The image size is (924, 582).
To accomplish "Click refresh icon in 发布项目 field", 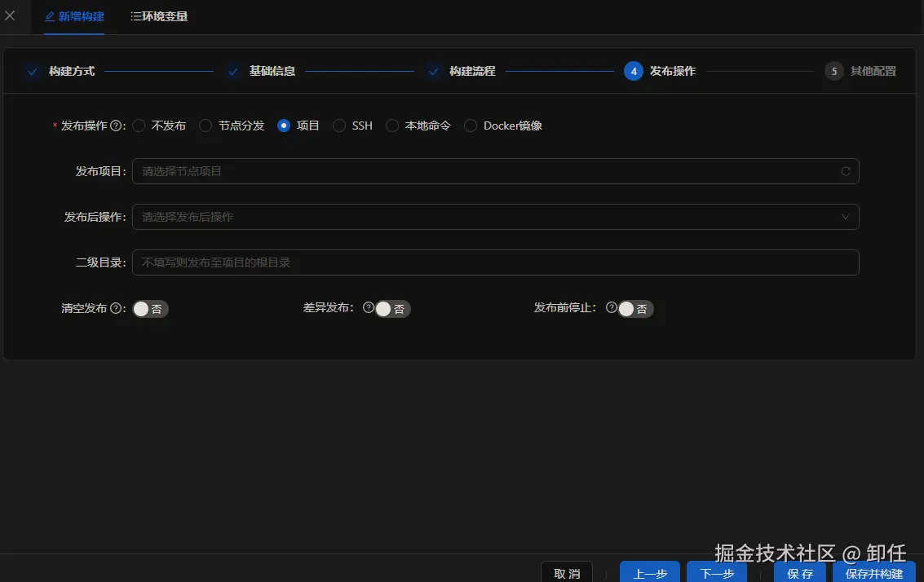I will tap(846, 171).
